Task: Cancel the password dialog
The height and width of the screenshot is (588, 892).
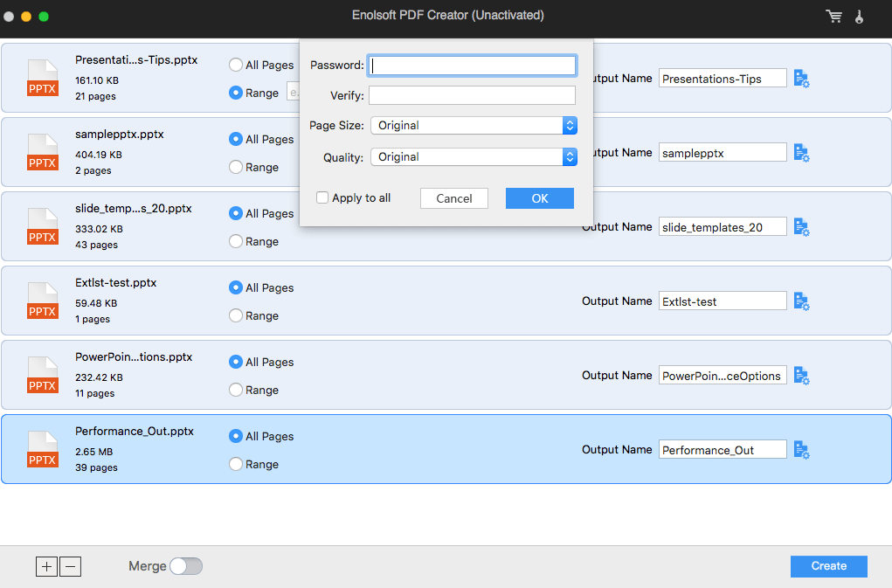Action: coord(454,198)
